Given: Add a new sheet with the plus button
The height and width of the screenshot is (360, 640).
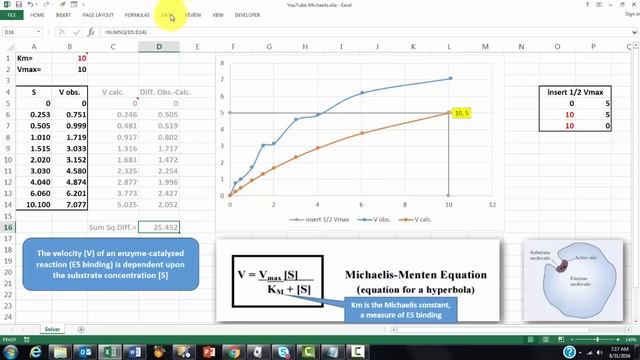Looking at the screenshot, I should coord(81,329).
